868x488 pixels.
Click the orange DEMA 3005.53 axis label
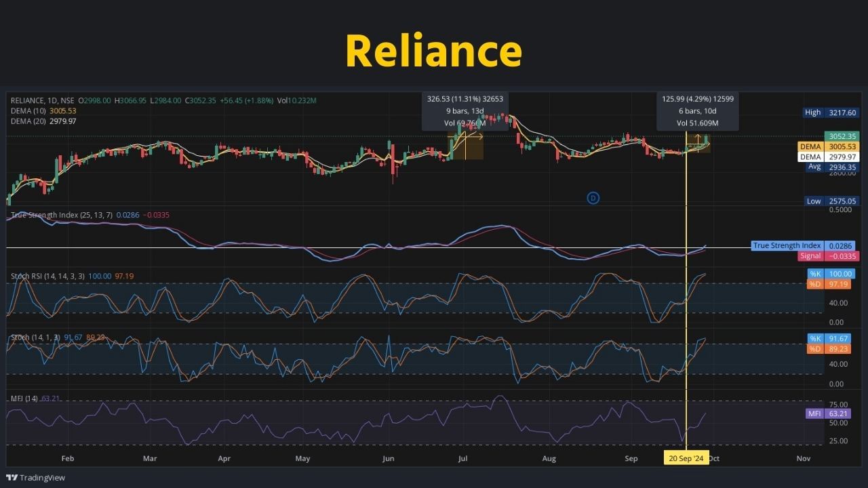point(827,146)
